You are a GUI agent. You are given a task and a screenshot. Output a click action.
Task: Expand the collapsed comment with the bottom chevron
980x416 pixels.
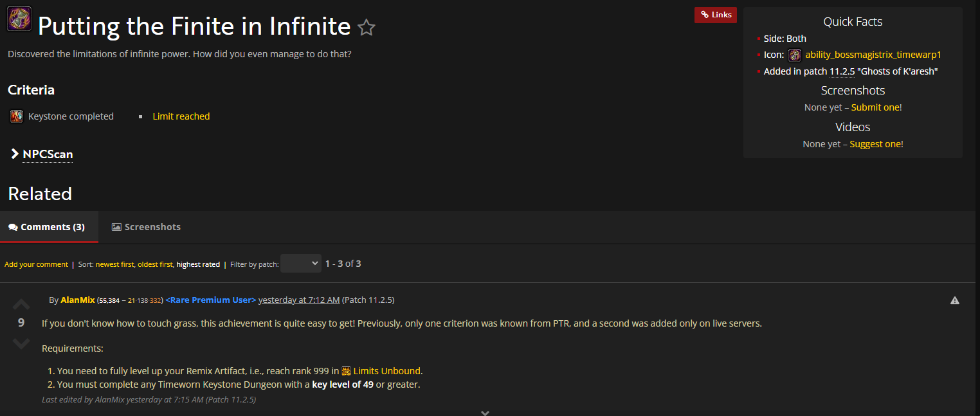[x=485, y=412]
